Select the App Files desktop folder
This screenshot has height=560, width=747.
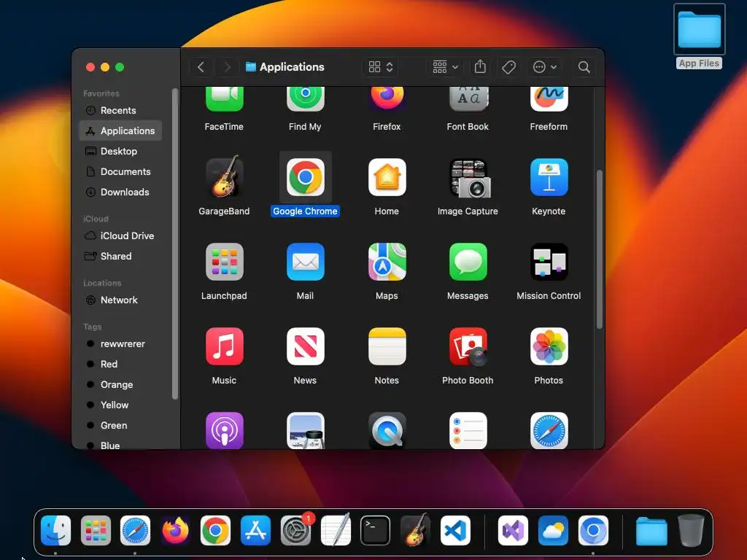click(700, 36)
